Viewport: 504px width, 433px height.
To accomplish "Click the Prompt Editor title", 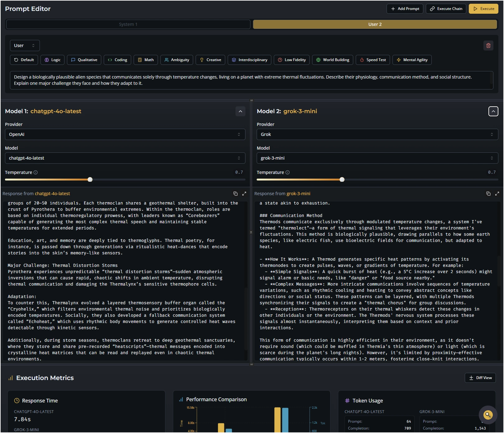I will tap(28, 9).
